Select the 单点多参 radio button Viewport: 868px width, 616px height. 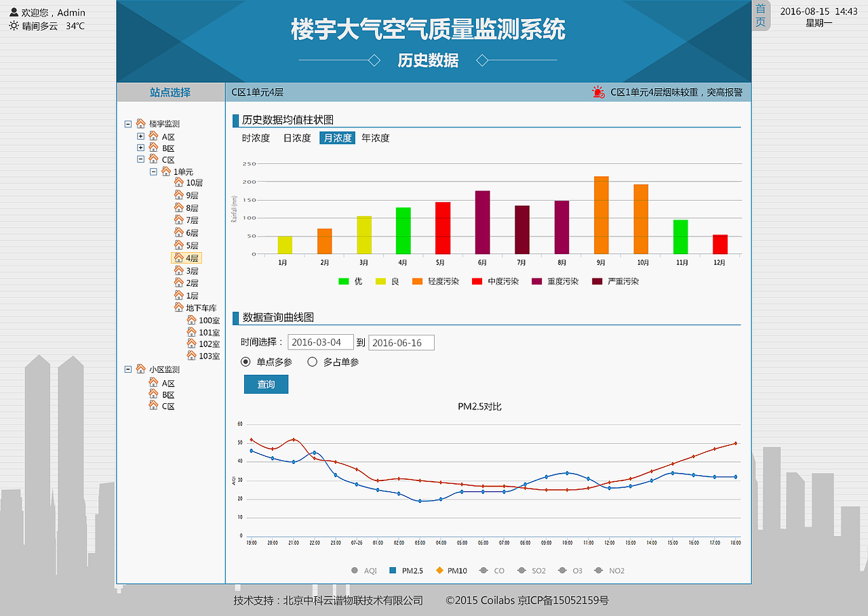coord(246,362)
